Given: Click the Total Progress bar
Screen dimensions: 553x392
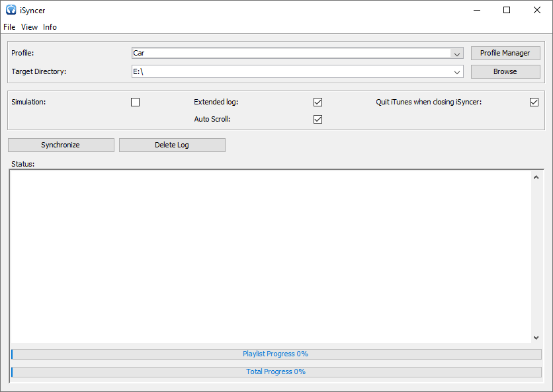Looking at the screenshot, I should 276,372.
